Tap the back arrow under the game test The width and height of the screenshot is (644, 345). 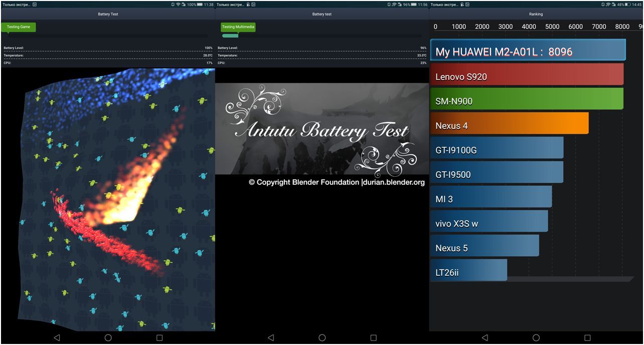pyautogui.click(x=57, y=338)
